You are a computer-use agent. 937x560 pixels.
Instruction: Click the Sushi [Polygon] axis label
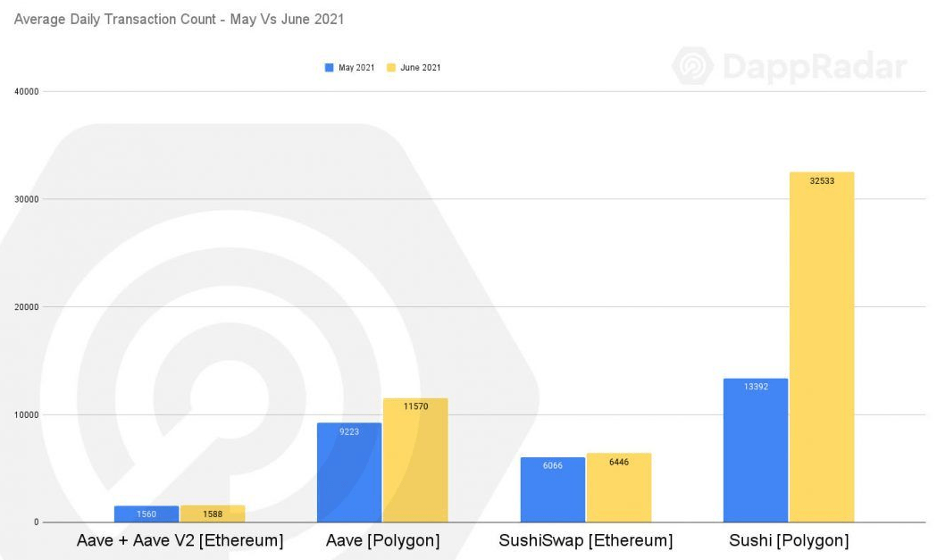[x=789, y=540]
